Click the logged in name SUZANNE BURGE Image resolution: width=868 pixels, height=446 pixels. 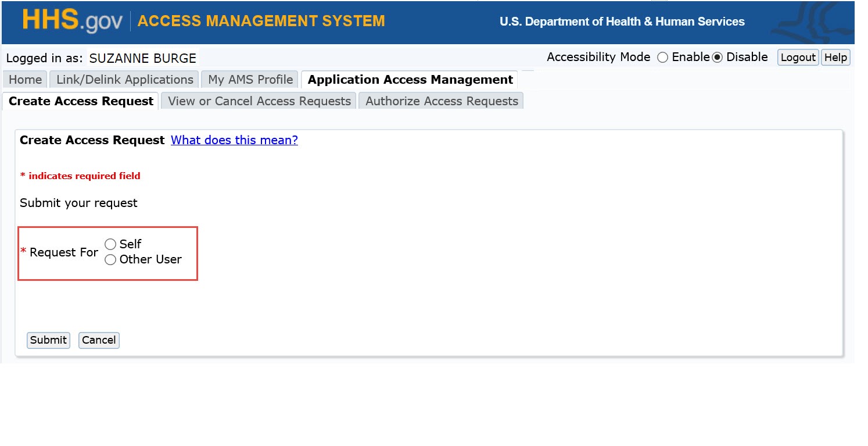pyautogui.click(x=142, y=58)
